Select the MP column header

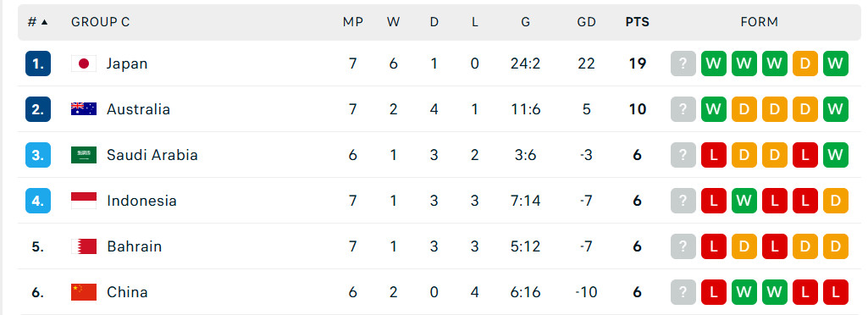pos(352,22)
